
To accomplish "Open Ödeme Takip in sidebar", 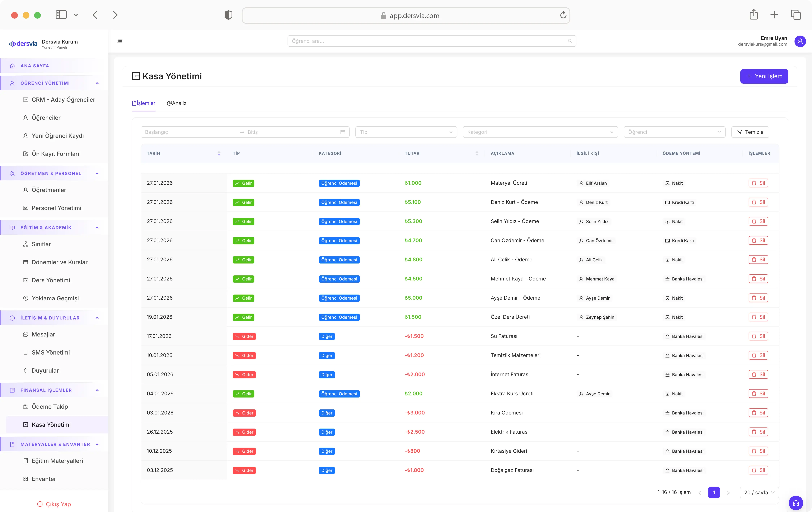I will (50, 407).
